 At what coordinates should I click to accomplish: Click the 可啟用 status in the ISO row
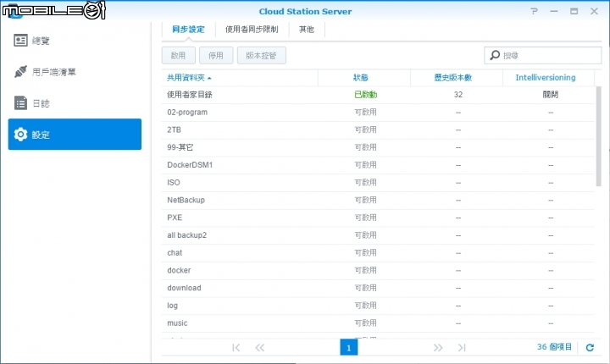pyautogui.click(x=365, y=182)
